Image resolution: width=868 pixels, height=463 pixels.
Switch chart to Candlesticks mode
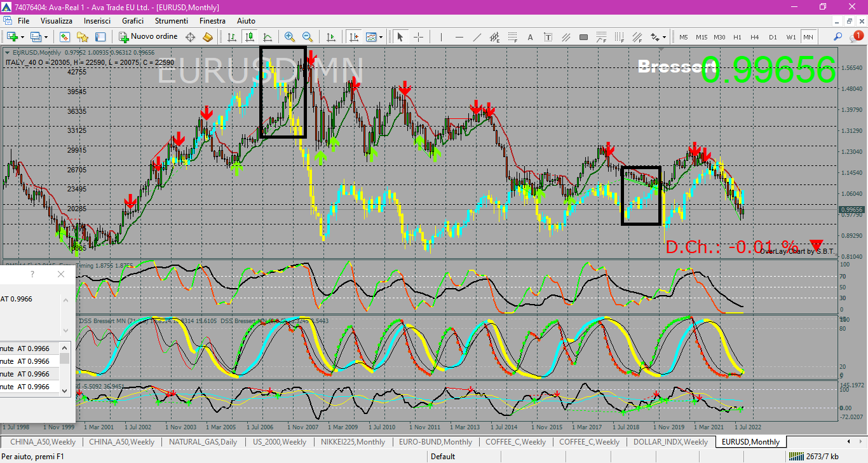click(250, 37)
